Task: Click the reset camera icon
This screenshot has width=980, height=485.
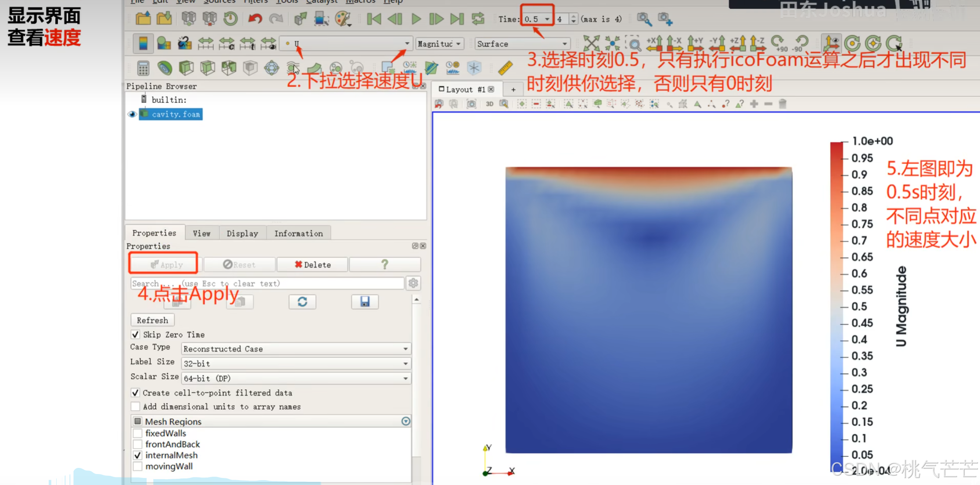Action: coord(591,43)
